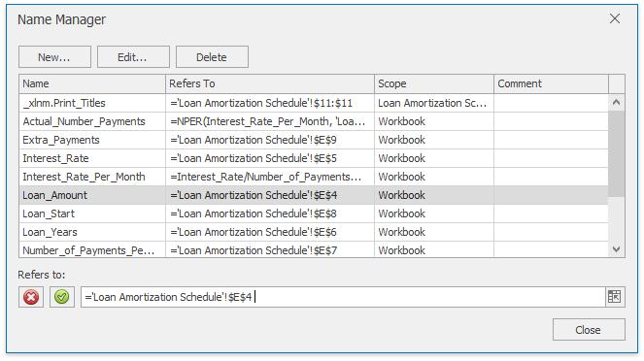Select the _xlnm.Print_Titles name

(64, 103)
